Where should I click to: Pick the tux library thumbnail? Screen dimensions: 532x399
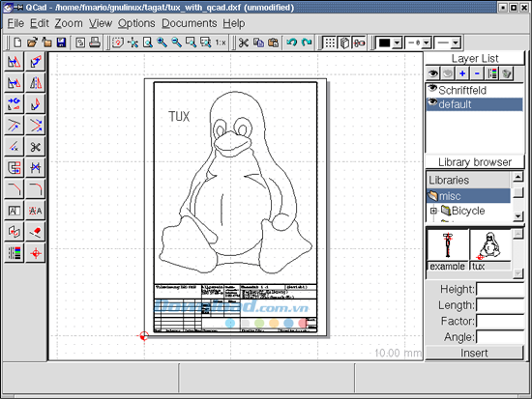[x=490, y=250]
